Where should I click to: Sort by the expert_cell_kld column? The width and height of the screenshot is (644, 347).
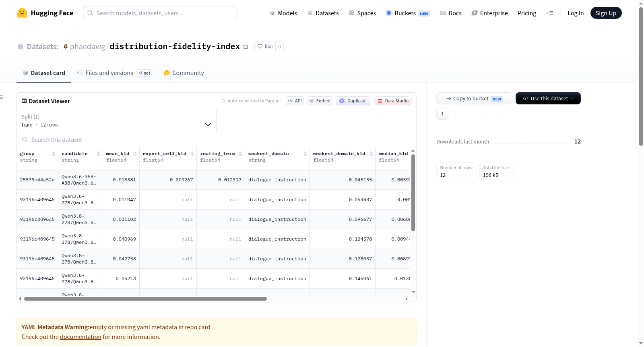click(192, 154)
